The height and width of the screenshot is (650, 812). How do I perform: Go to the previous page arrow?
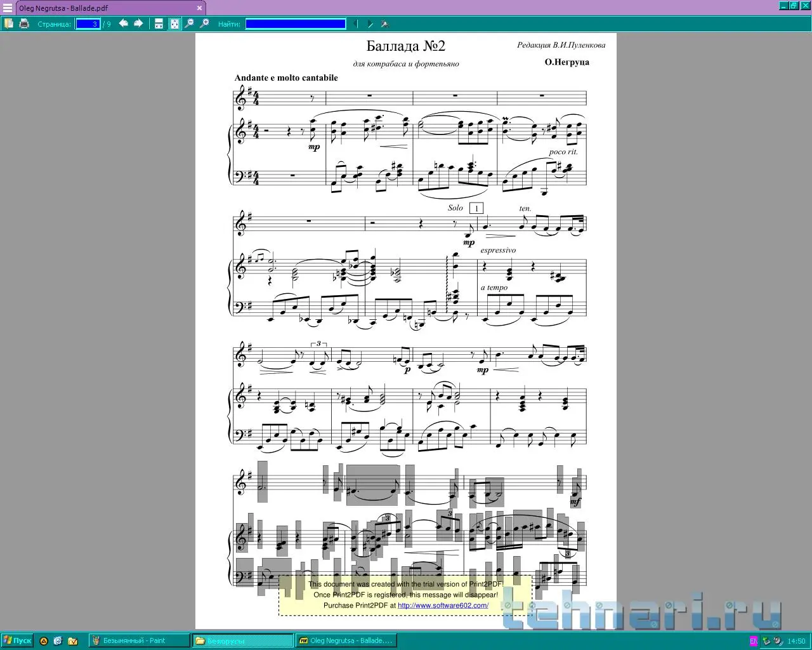[123, 23]
